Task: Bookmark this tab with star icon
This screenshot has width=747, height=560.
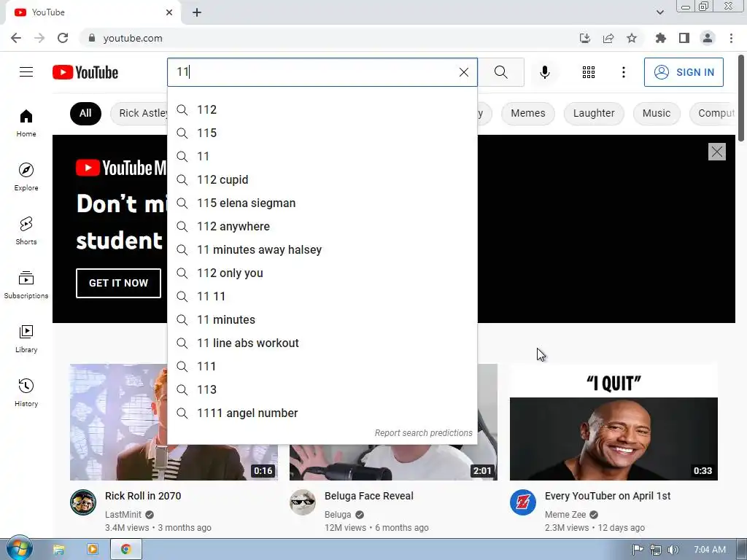Action: click(x=631, y=38)
